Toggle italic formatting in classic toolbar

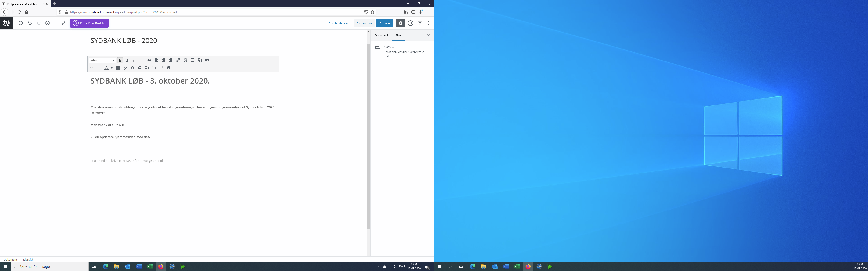point(127,60)
